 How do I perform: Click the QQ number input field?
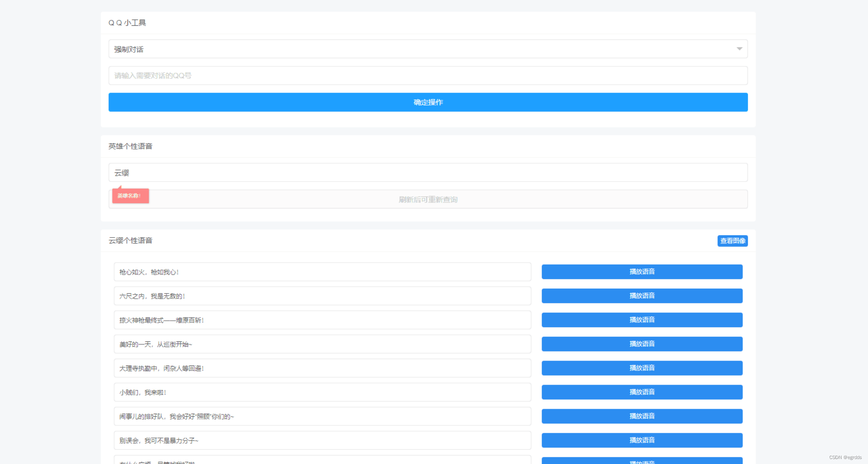click(x=428, y=76)
